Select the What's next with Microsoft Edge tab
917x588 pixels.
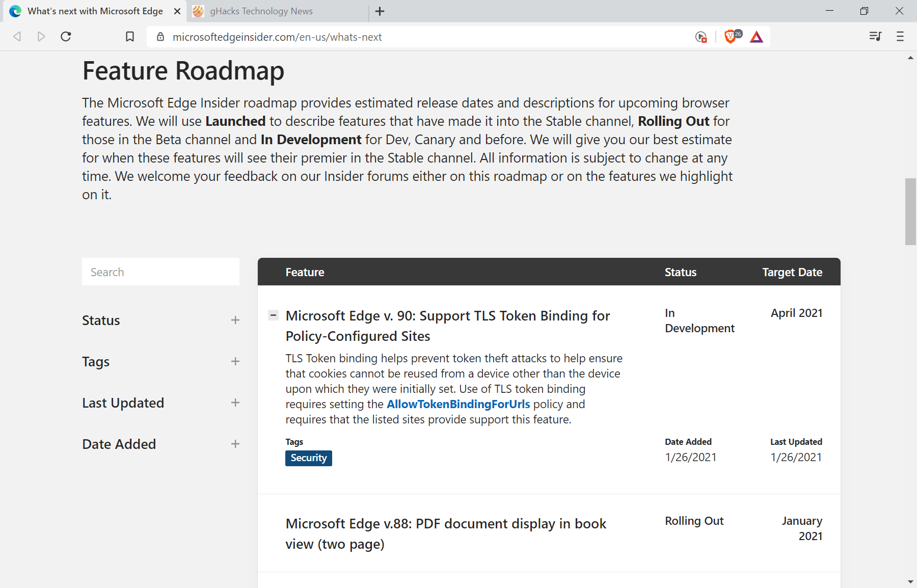95,11
